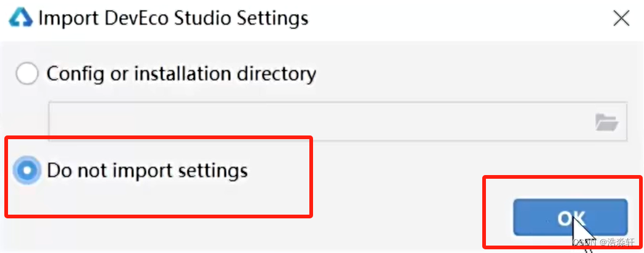Click the Import DevEco Studio Settings title text
This screenshot has height=253, width=644.
click(173, 19)
